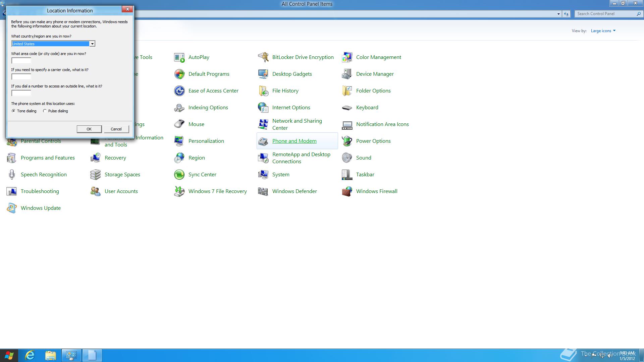The height and width of the screenshot is (362, 644).
Task: Open the Sync Center icon
Action: coord(179,175)
